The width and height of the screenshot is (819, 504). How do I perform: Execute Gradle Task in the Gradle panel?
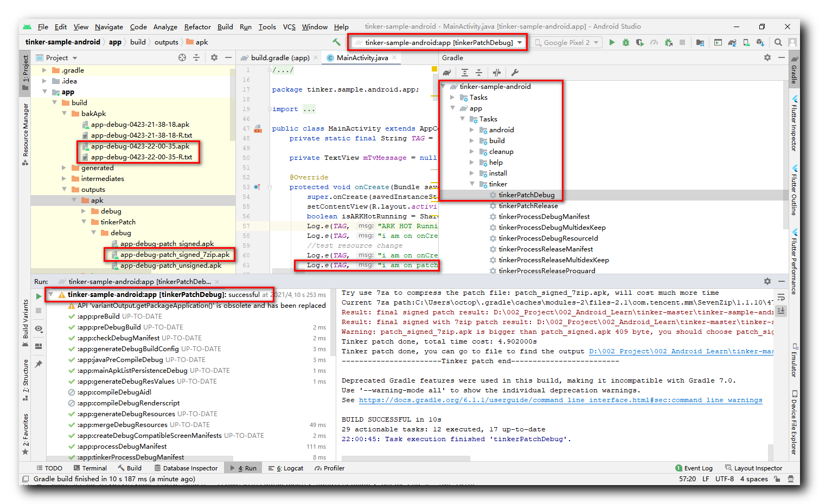pos(446,73)
